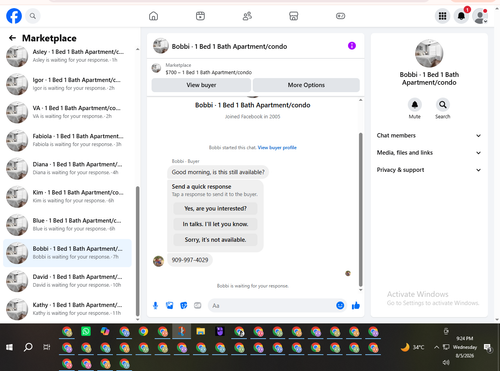Select the Bobbi conversation in list
The image size is (500, 371).
coord(68,253)
